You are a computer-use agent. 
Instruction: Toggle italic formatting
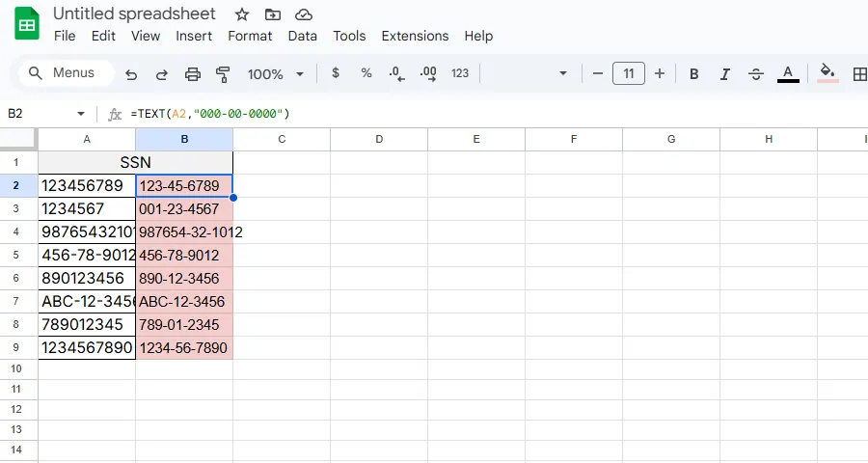click(x=725, y=74)
